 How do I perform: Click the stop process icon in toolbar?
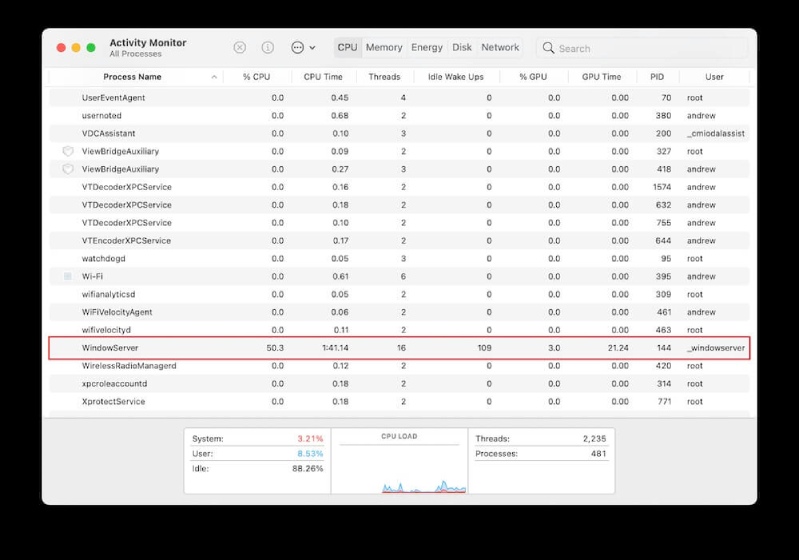(239, 47)
